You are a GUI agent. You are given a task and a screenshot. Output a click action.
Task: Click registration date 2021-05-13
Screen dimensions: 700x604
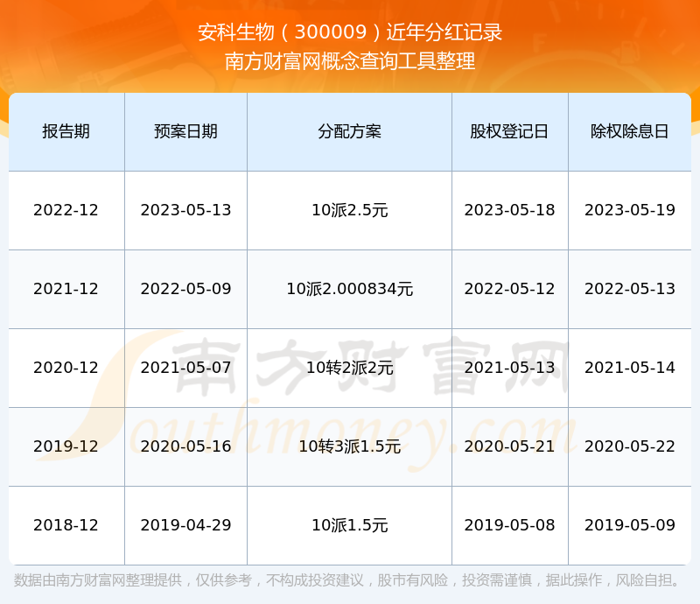[509, 368]
